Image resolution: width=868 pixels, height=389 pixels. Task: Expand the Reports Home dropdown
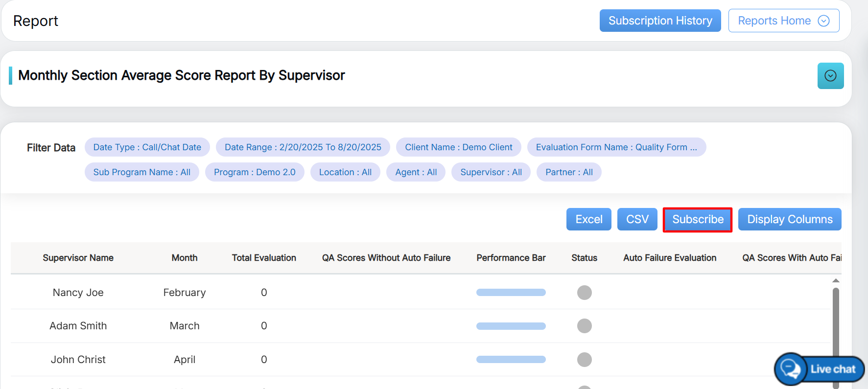click(x=783, y=21)
